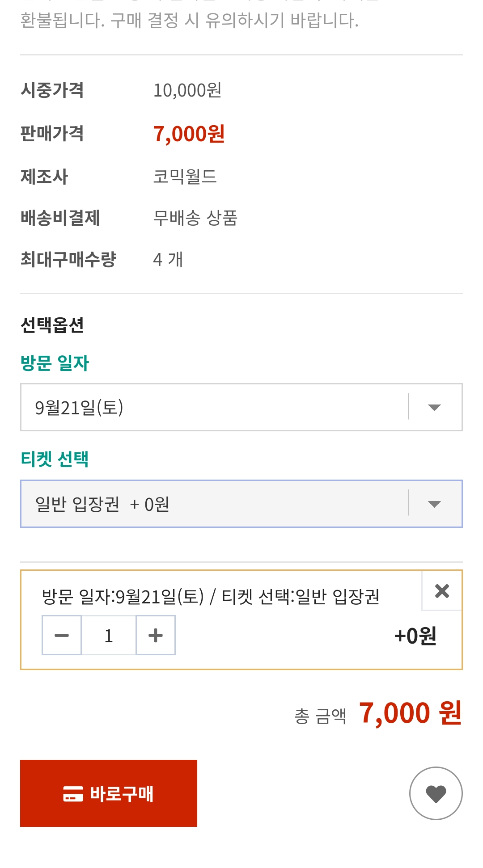The image size is (483, 868).
Task: Click the 10,000원 market price value
Action: pos(187,90)
